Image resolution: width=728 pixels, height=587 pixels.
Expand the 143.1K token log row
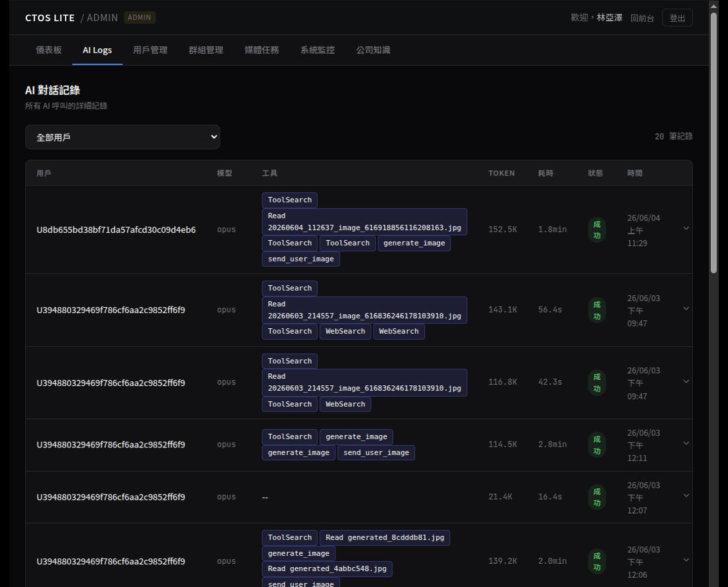[686, 309]
